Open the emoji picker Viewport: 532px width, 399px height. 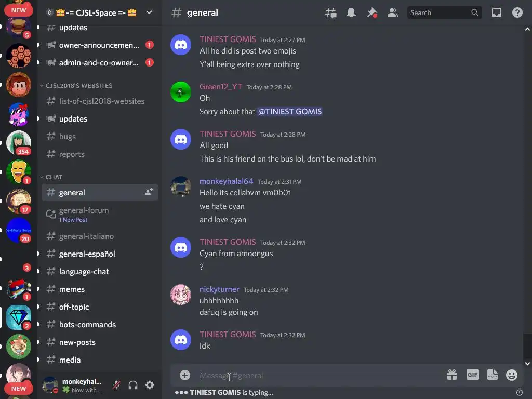point(512,375)
